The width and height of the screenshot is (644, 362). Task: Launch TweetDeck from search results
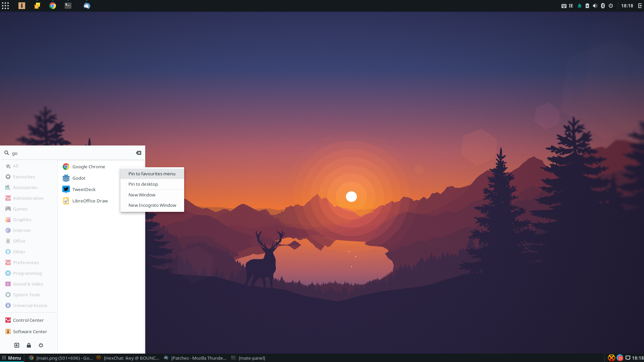click(90, 189)
